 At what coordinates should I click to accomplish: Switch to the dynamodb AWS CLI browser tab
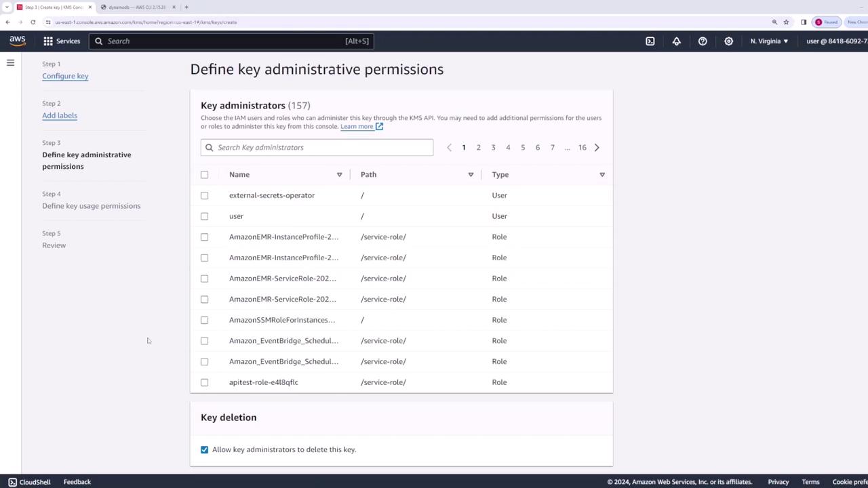click(138, 7)
